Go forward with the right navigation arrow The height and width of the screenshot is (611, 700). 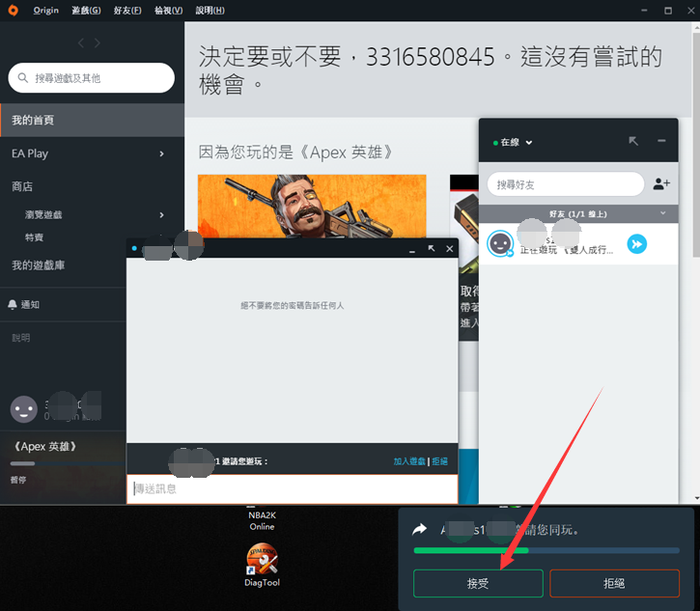[97, 42]
